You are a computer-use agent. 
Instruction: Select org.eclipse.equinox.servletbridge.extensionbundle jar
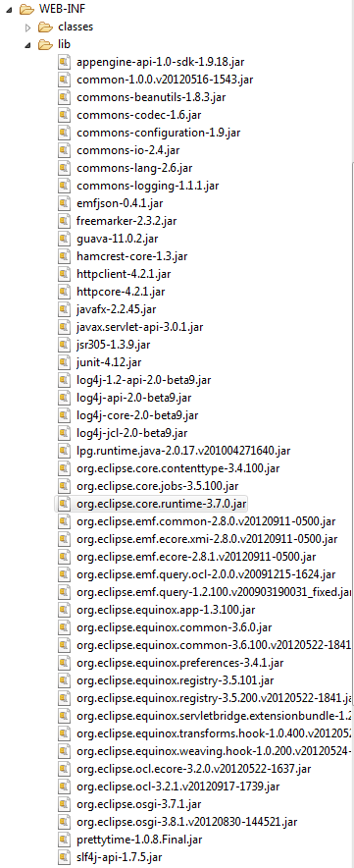(215, 716)
